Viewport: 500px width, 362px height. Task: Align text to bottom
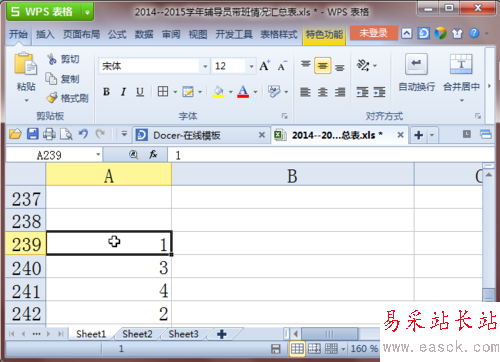(340, 67)
